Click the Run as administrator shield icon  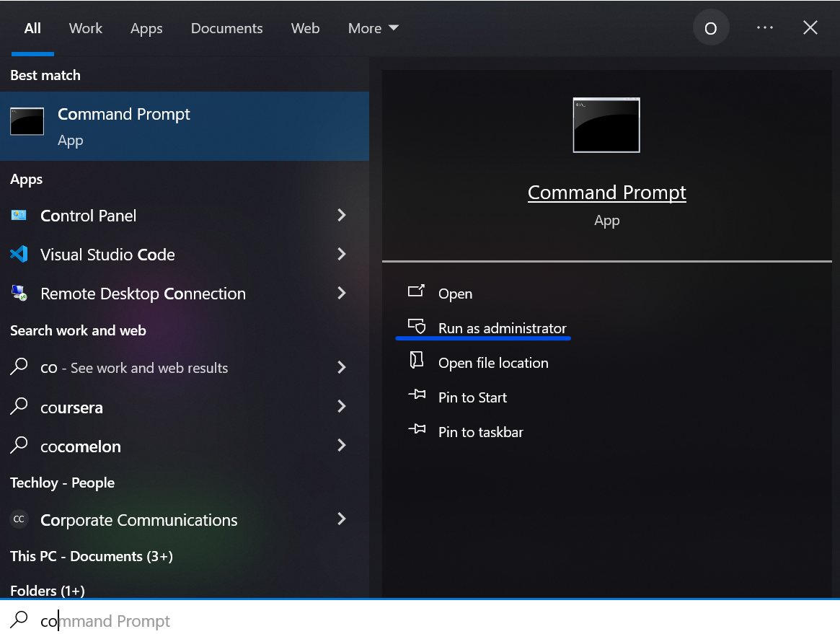click(x=417, y=326)
